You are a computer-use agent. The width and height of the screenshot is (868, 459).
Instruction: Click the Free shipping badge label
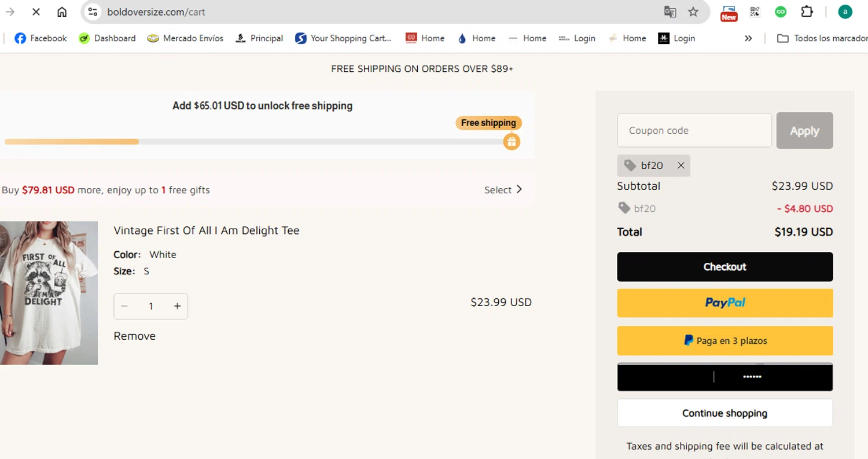[x=488, y=123]
